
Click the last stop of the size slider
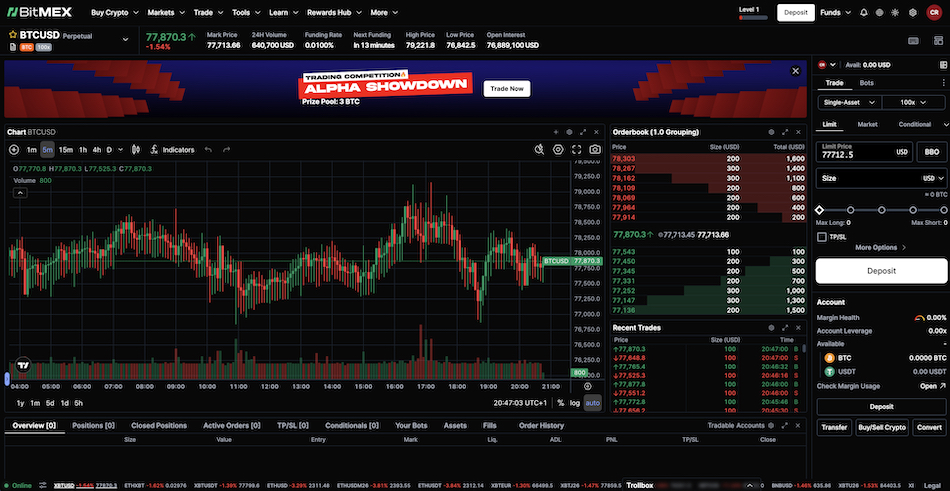point(943,210)
